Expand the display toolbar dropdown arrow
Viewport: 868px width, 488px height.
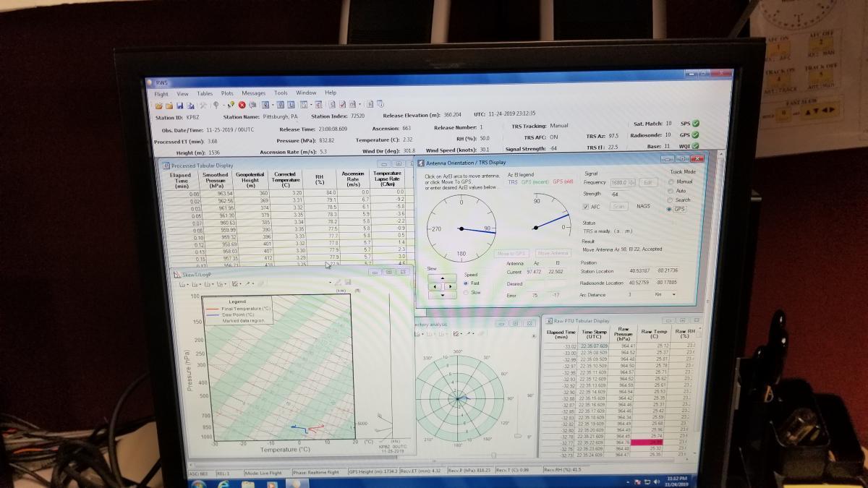coord(273,106)
